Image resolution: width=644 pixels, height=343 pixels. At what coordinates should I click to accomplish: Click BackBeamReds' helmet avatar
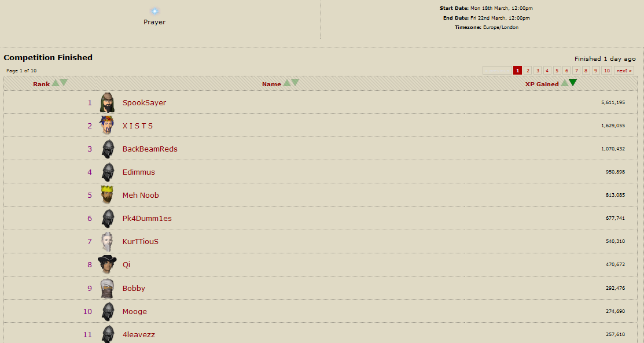click(x=107, y=149)
